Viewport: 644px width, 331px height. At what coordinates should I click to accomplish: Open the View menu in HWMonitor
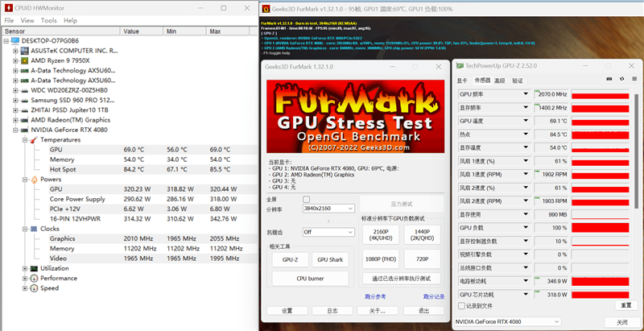27,20
